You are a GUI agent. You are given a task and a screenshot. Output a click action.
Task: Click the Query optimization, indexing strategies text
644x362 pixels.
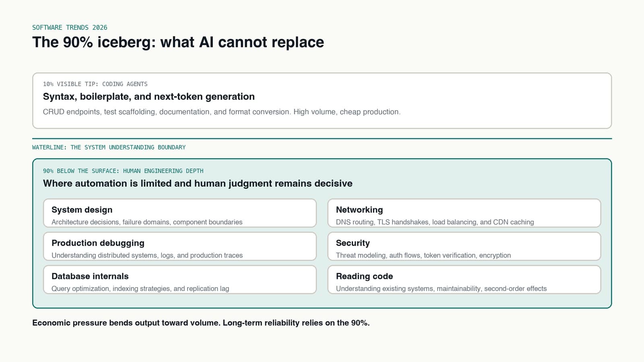point(140,289)
